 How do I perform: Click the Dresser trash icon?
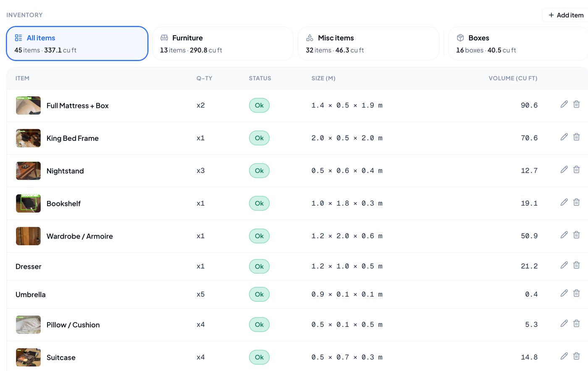tap(577, 265)
